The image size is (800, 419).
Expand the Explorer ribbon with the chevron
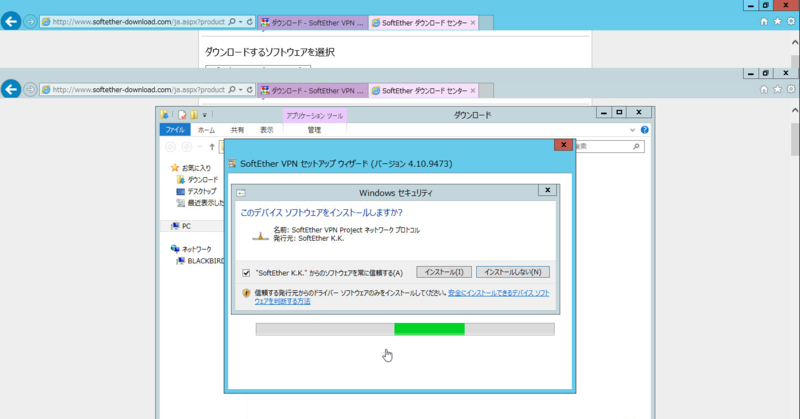[x=632, y=130]
